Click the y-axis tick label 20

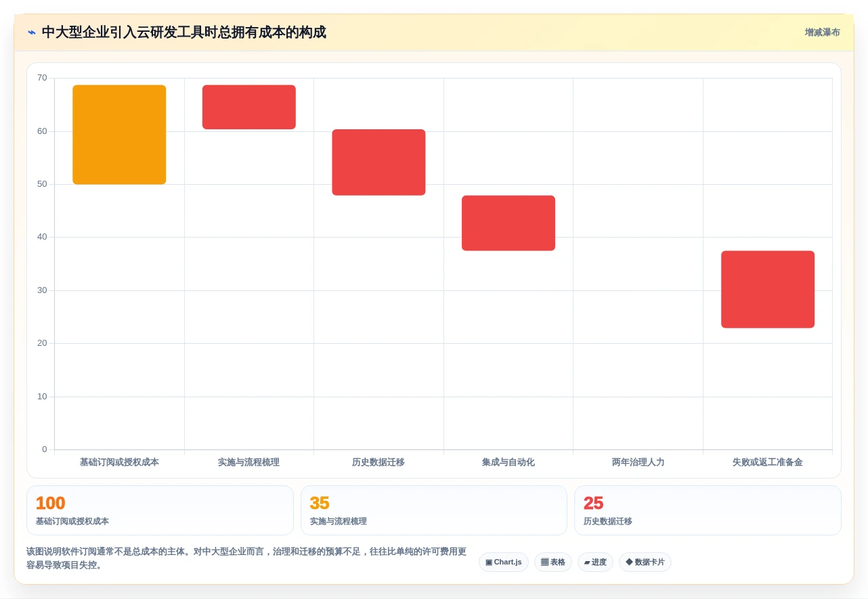(42, 343)
